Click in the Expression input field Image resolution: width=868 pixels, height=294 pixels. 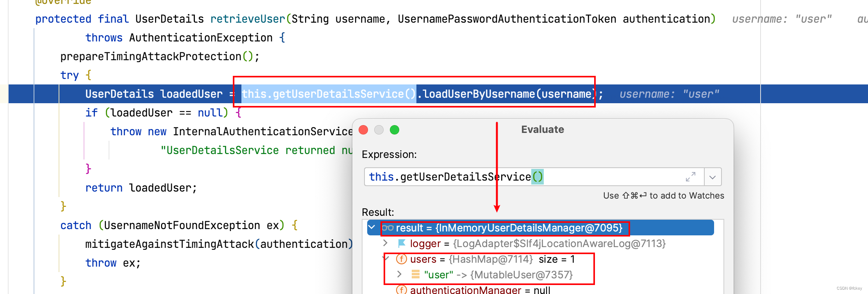(534, 177)
